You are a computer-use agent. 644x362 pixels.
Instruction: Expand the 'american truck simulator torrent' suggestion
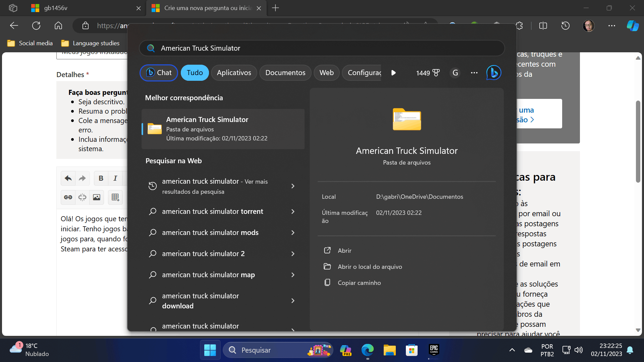coord(293,212)
